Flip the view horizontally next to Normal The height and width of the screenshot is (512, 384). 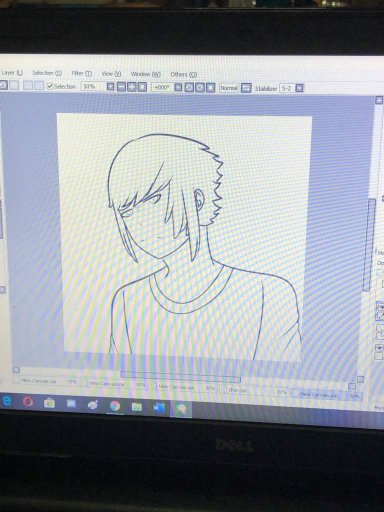tap(246, 88)
